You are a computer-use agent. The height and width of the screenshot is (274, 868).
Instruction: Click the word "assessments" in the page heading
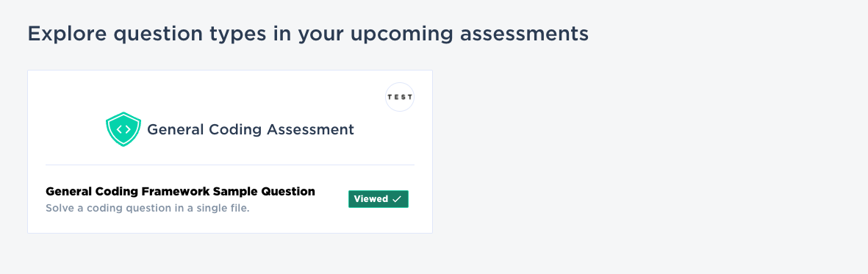pyautogui.click(x=525, y=34)
